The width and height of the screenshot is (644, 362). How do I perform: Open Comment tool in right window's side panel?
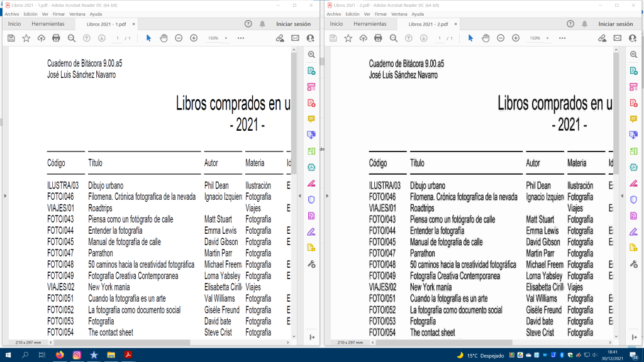[633, 119]
